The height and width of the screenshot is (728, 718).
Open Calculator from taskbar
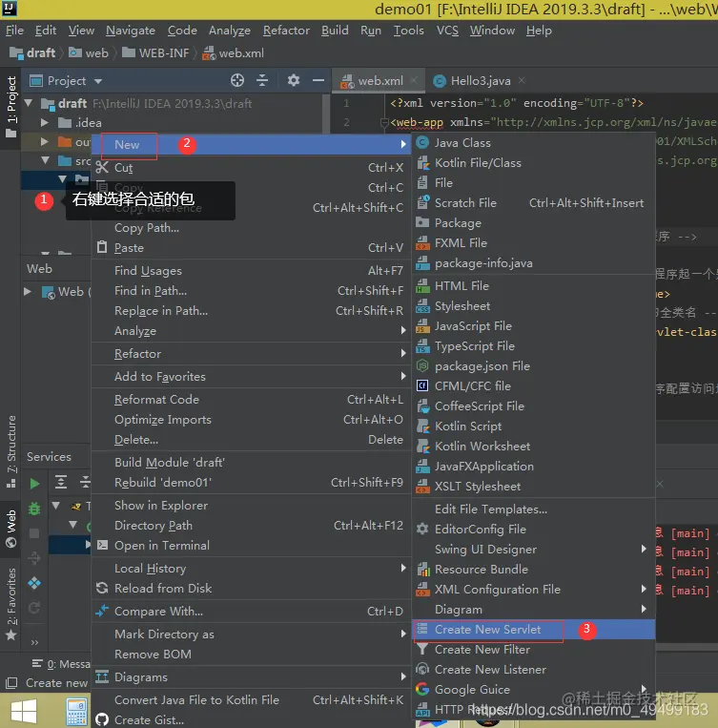76,711
